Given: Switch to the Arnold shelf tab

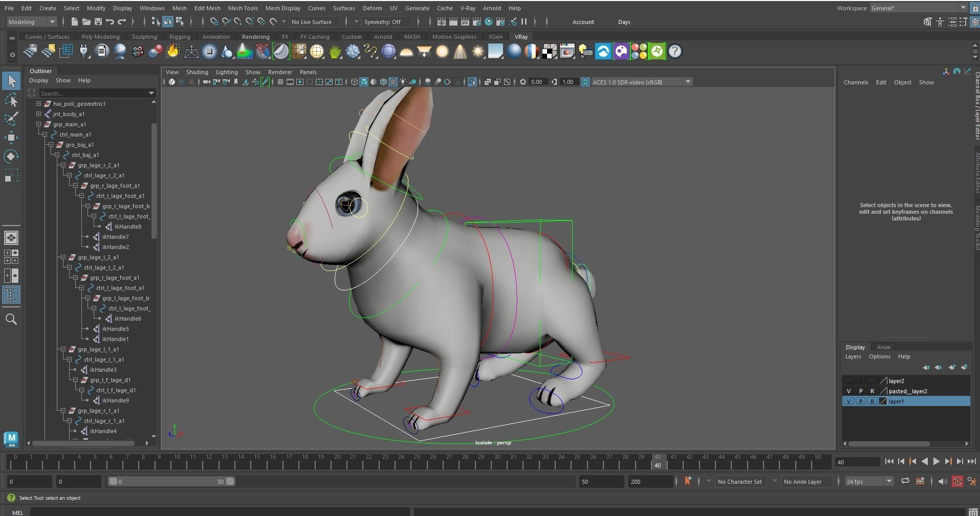Looking at the screenshot, I should coord(383,37).
